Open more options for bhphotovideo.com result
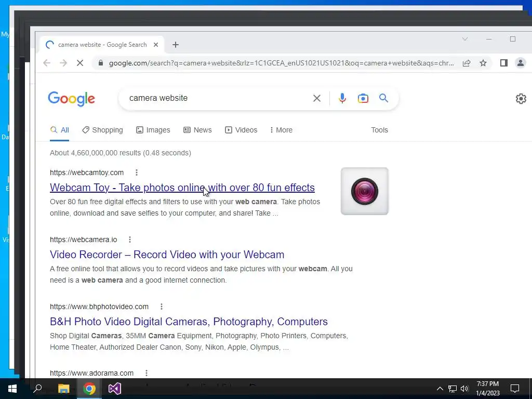The height and width of the screenshot is (399, 532). 162,307
